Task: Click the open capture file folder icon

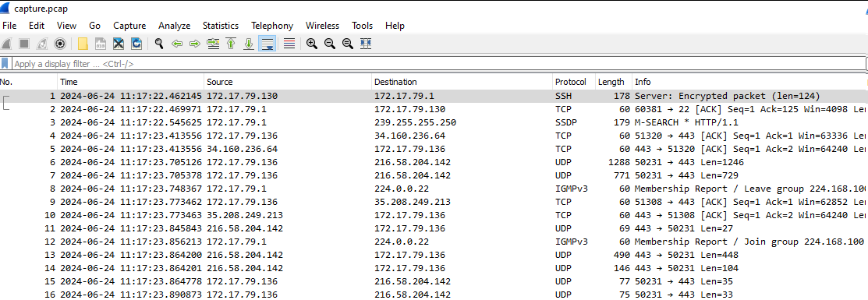Action: 83,44
